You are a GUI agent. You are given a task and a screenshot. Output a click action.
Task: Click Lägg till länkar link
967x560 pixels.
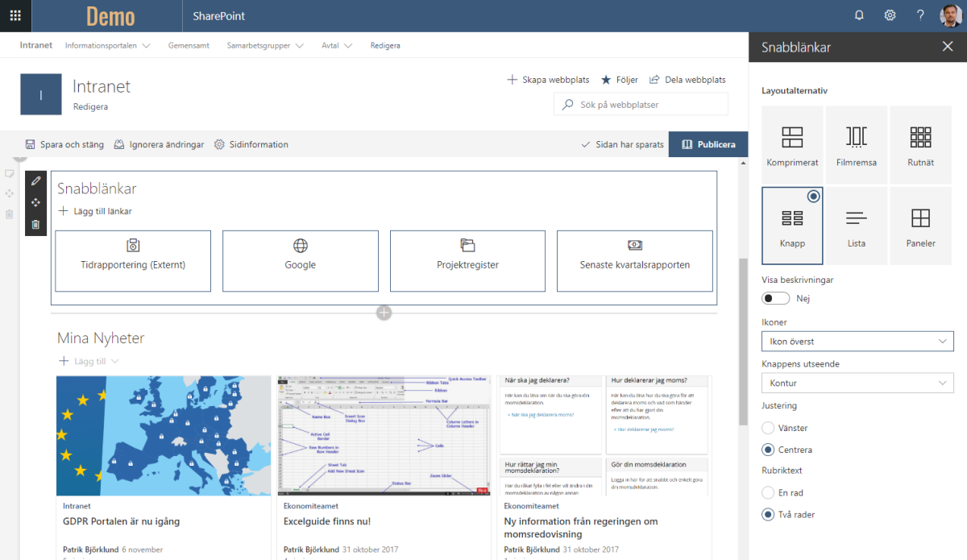point(95,211)
